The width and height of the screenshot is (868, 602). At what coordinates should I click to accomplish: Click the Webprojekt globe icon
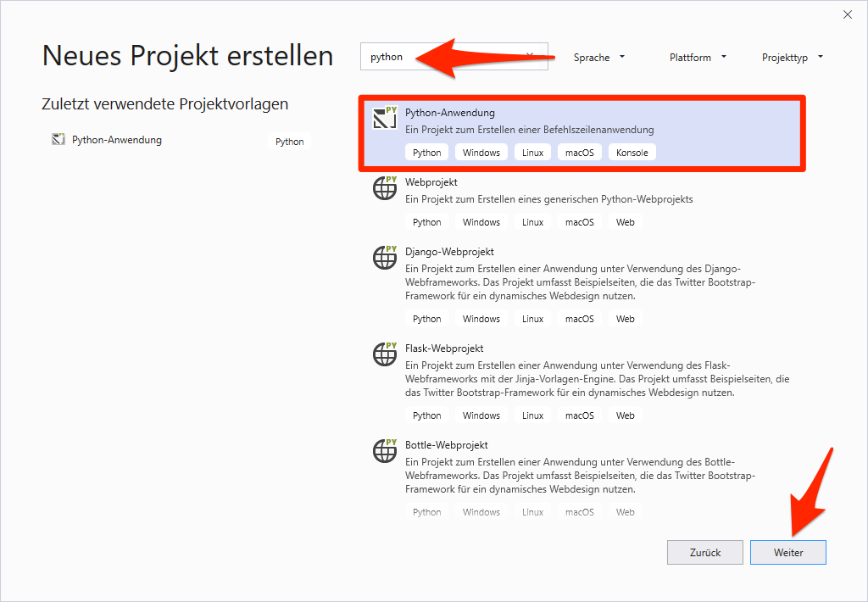coord(385,187)
